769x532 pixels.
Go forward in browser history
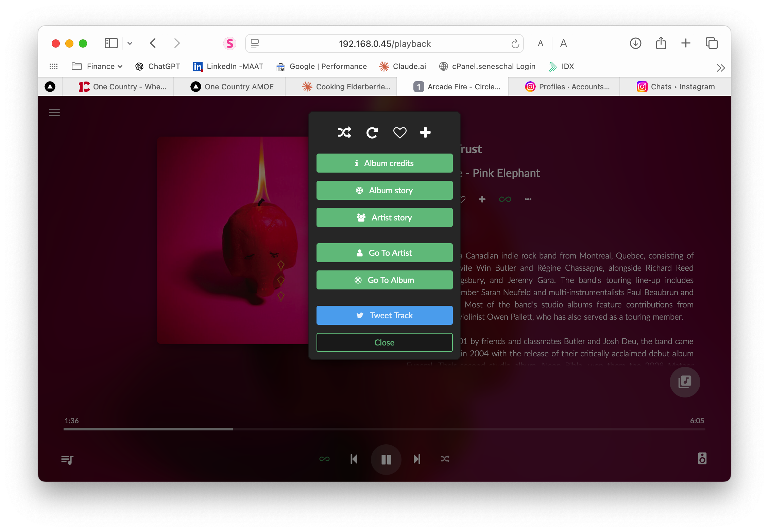177,43
